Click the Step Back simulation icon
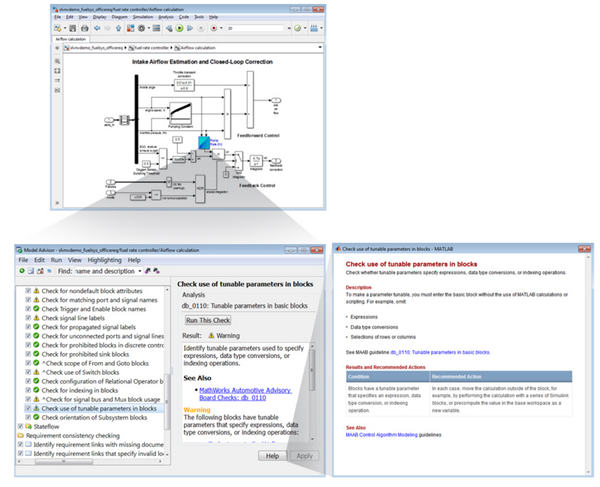Image resolution: width=600 pixels, height=487 pixels. 169,28
